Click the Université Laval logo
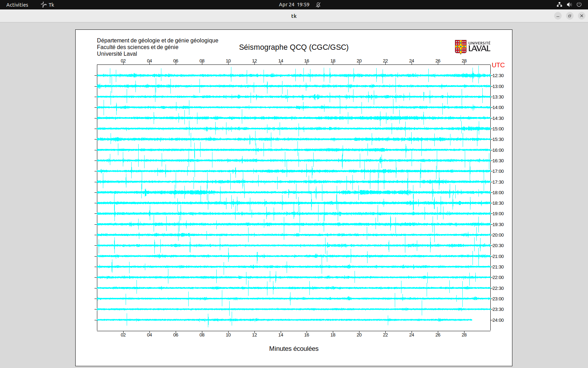This screenshot has width=588, height=368. (472, 47)
